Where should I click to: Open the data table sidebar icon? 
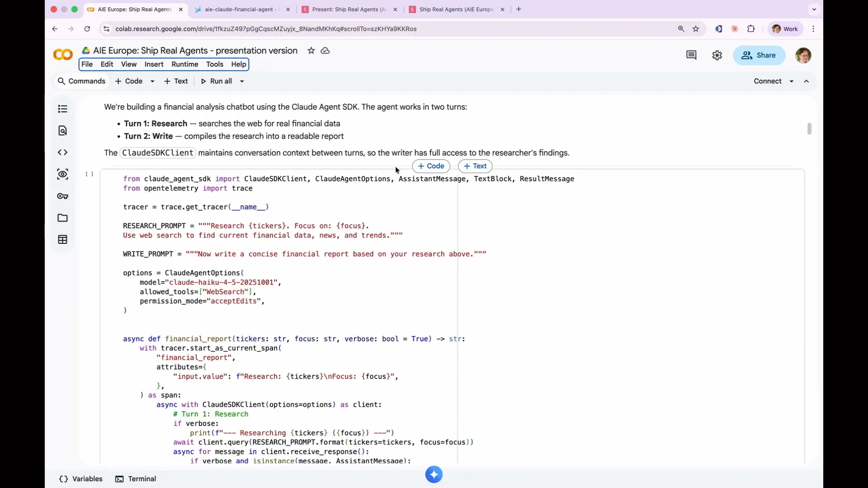[62, 239]
